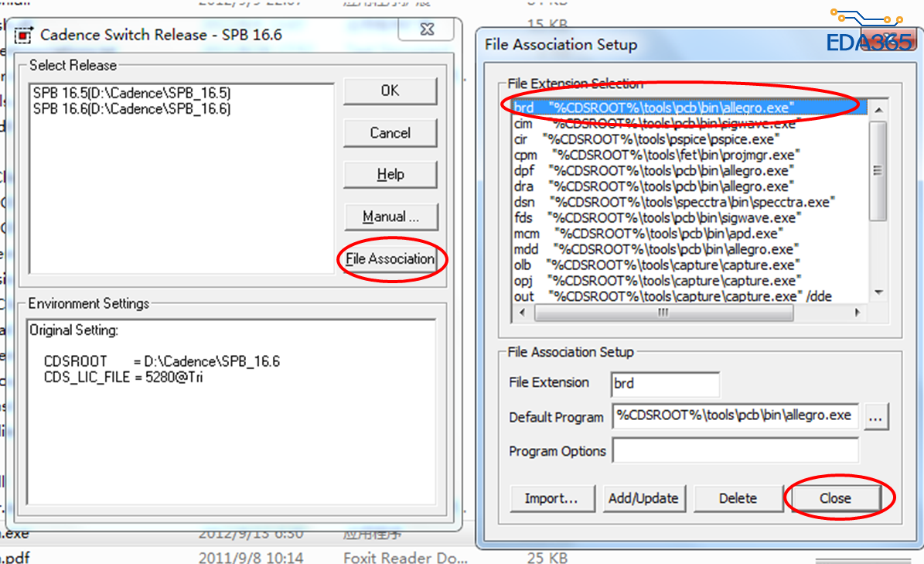
Task: Select SPB 16.5 release entry
Action: (x=132, y=93)
